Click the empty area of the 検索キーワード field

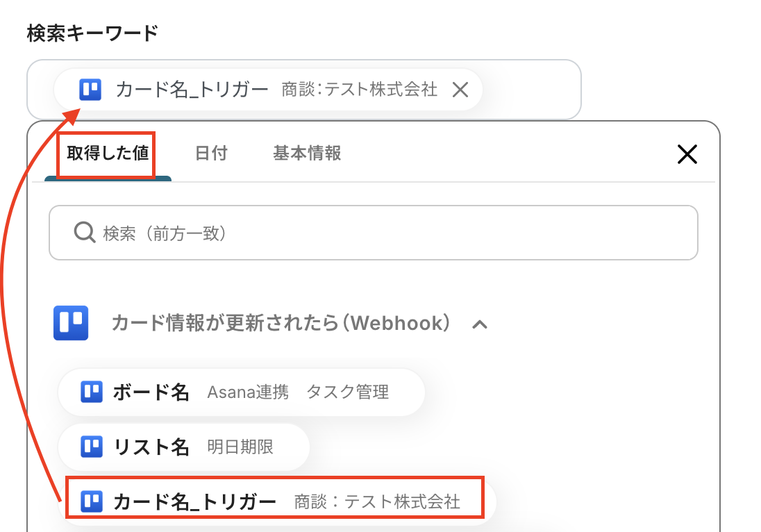click(x=531, y=90)
